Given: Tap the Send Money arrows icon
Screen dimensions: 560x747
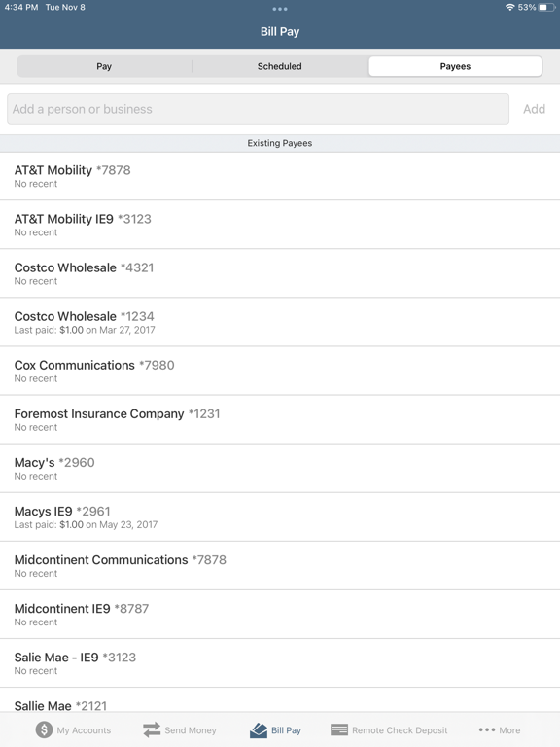Looking at the screenshot, I should pyautogui.click(x=152, y=729).
